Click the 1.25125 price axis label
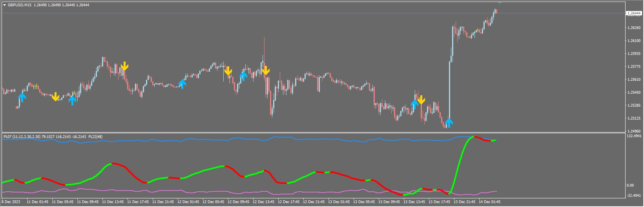The height and width of the screenshot is (207, 644). pos(633,118)
